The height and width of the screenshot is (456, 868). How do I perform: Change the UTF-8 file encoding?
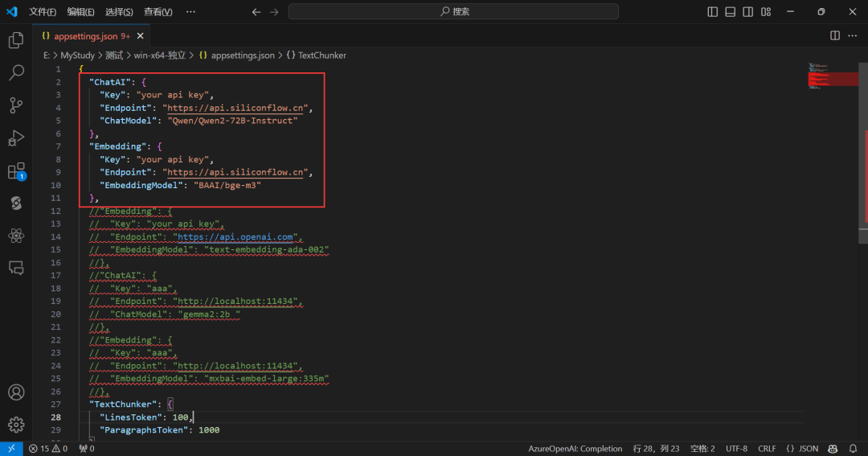[736, 449]
